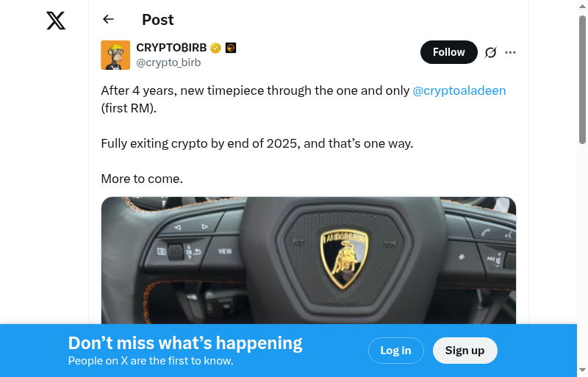The height and width of the screenshot is (377, 588).
Task: Go back using the arrow icon
Action: [109, 20]
